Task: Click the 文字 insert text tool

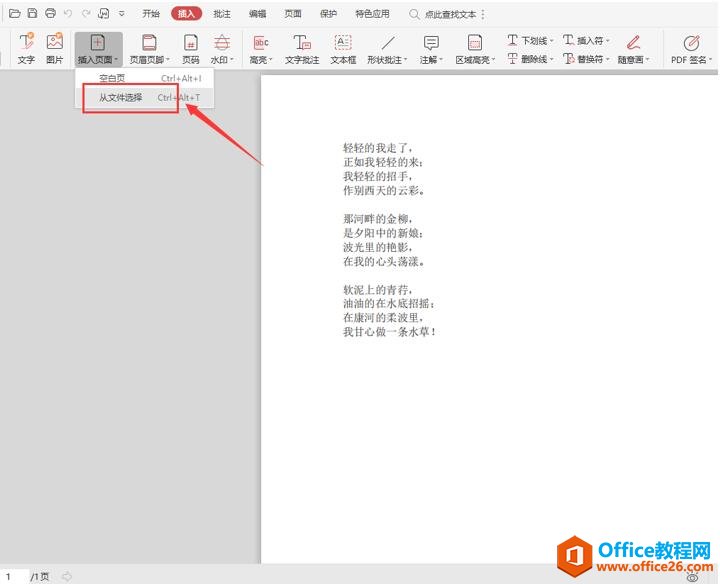Action: tap(26, 49)
